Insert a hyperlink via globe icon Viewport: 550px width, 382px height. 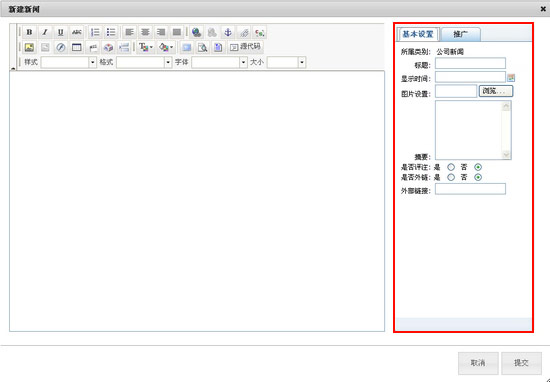pyautogui.click(x=196, y=32)
